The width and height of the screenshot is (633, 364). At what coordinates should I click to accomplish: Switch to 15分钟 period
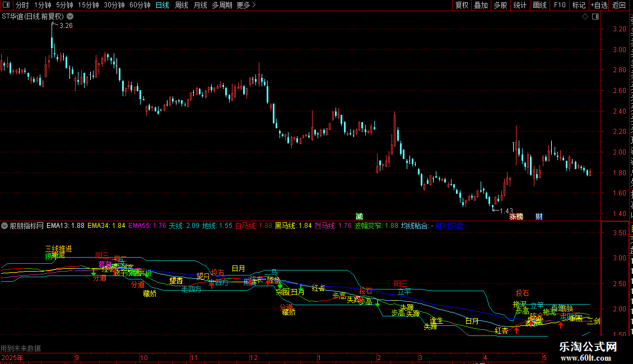[x=89, y=5]
